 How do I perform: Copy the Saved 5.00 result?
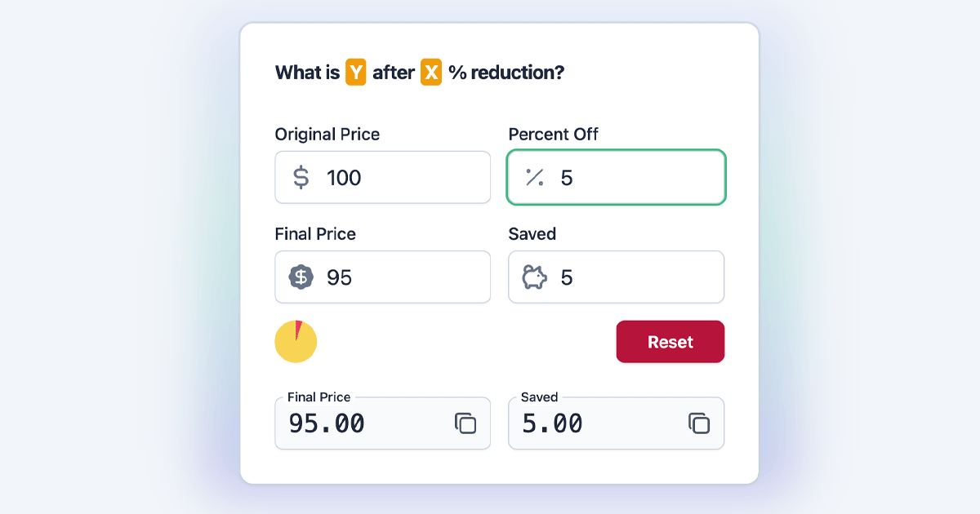point(699,423)
